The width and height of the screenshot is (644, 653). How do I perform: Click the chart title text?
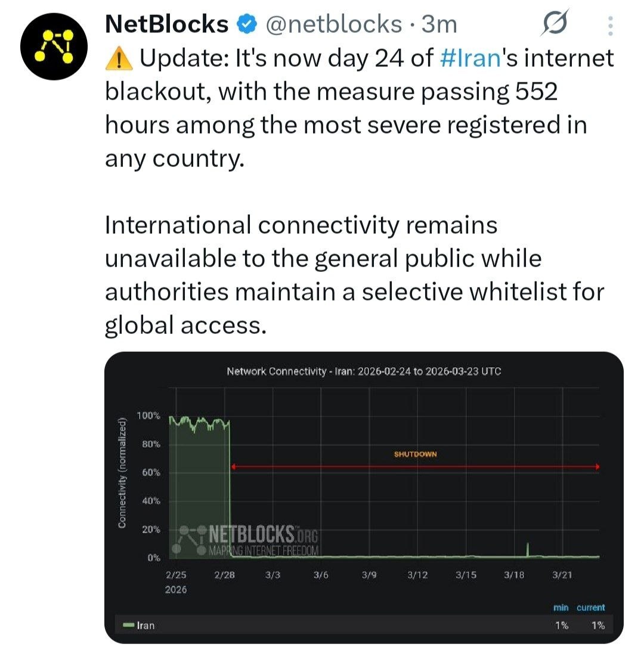pyautogui.click(x=364, y=372)
